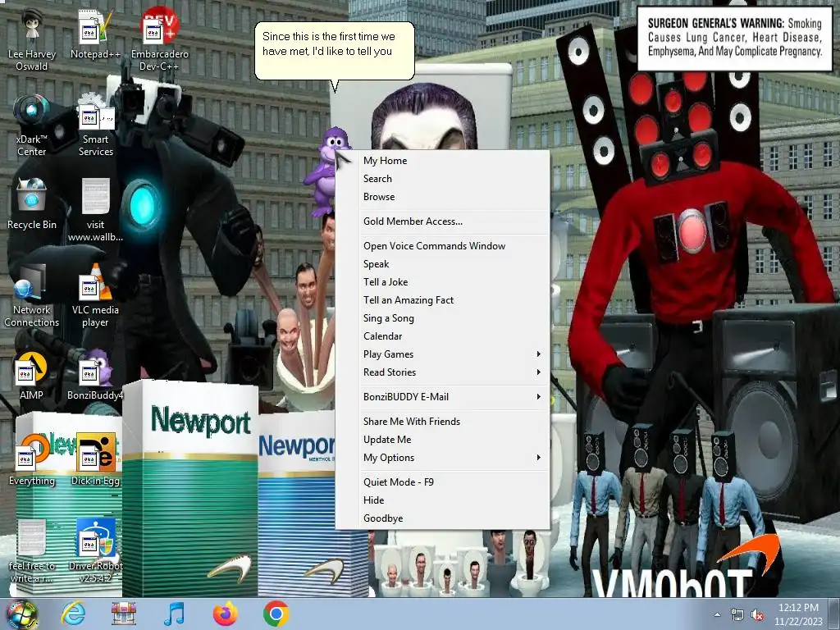This screenshot has height=630, width=840.
Task: Click the network tray icon
Action: (737, 615)
